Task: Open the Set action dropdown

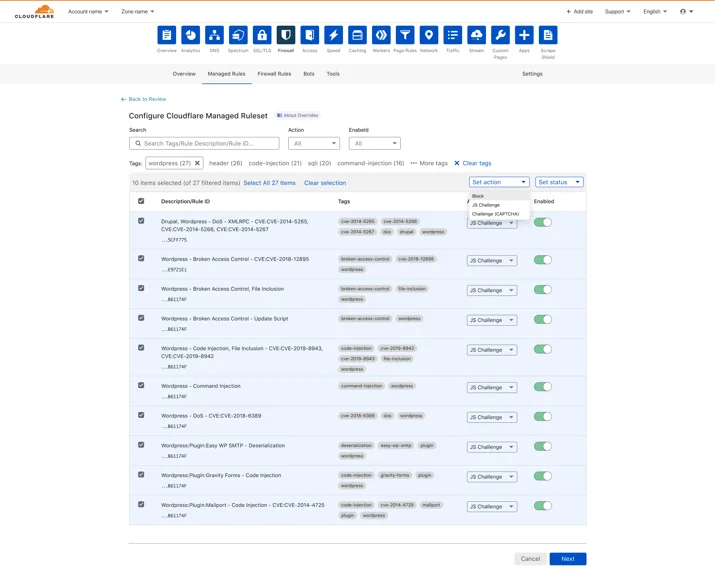Action: [499, 182]
